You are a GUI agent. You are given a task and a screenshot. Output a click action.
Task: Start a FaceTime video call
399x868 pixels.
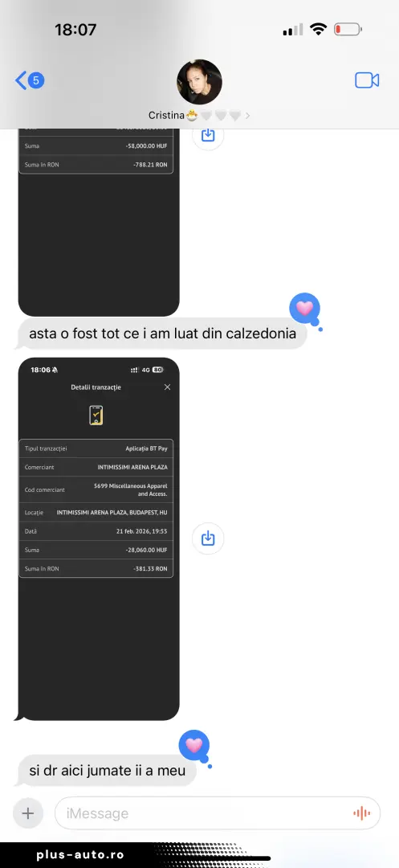(367, 80)
